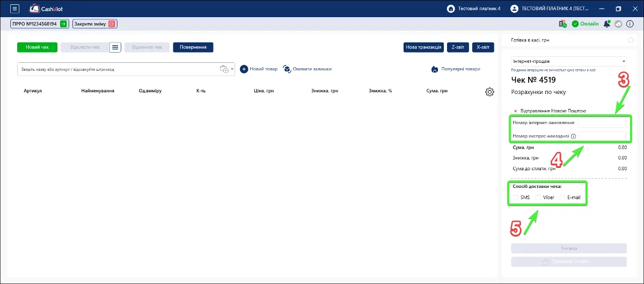Start a Новий чек
The height and width of the screenshot is (284, 644).
click(37, 47)
